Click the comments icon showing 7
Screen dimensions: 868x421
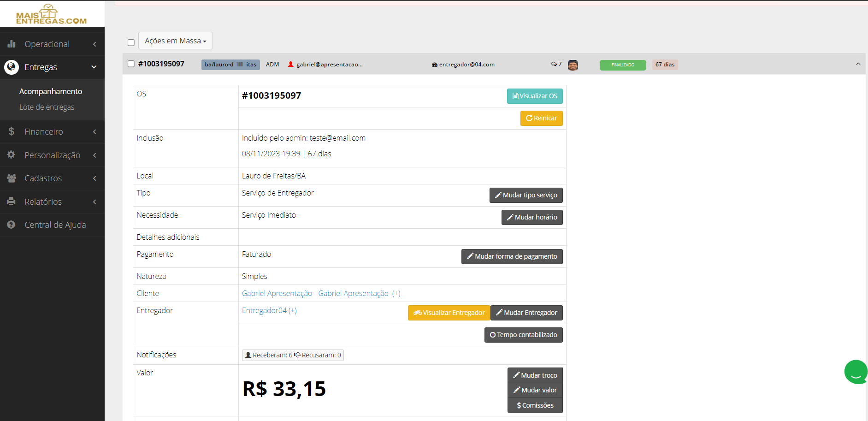(554, 64)
